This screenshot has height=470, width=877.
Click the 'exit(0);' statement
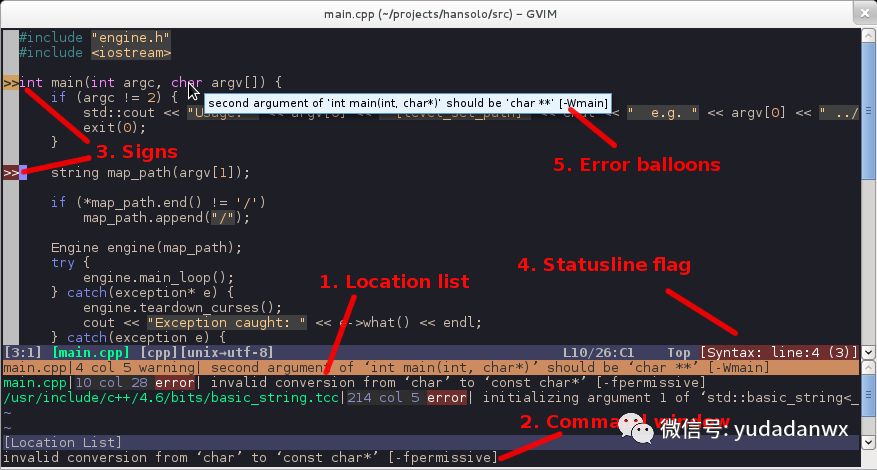pos(114,128)
